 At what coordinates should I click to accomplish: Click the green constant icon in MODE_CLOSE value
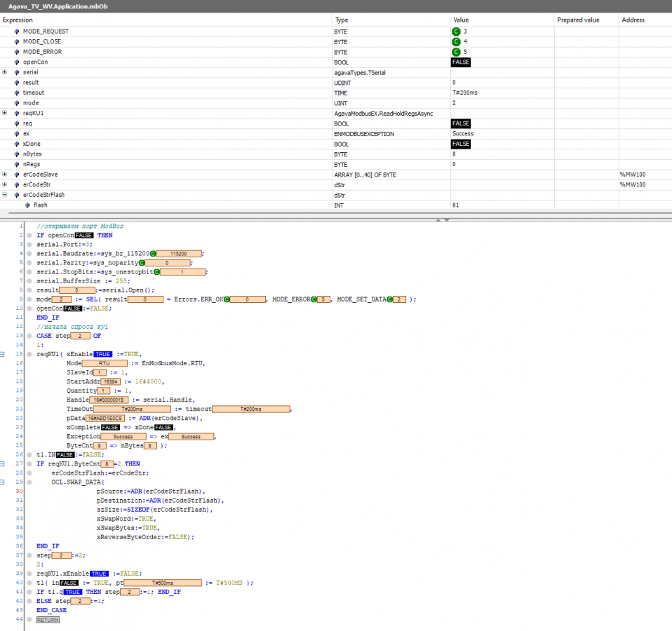tap(456, 42)
